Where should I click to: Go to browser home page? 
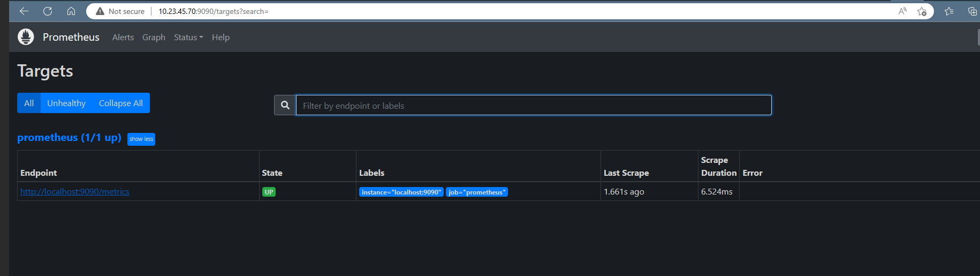[71, 11]
